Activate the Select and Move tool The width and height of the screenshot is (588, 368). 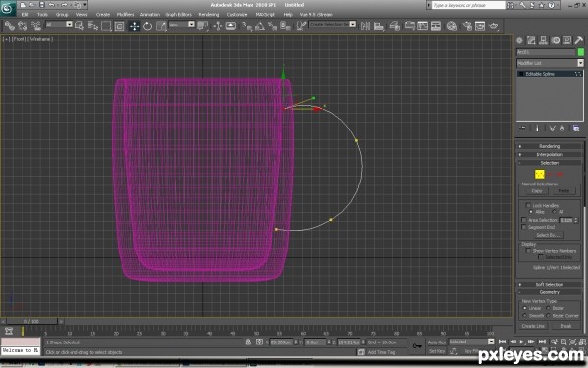click(x=134, y=26)
